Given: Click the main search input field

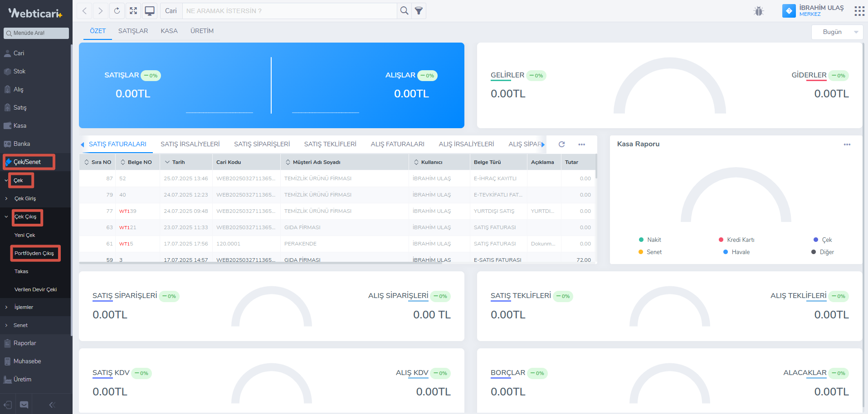Looking at the screenshot, I should (290, 11).
